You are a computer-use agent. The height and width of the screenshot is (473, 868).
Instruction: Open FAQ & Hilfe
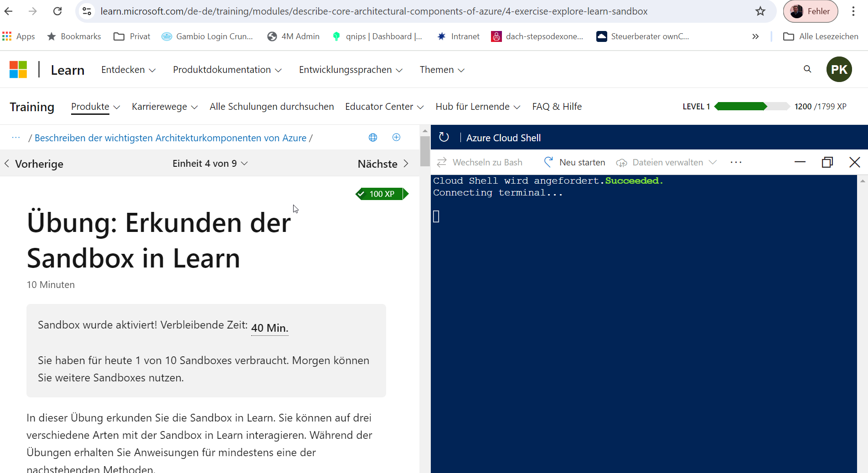[x=557, y=107]
